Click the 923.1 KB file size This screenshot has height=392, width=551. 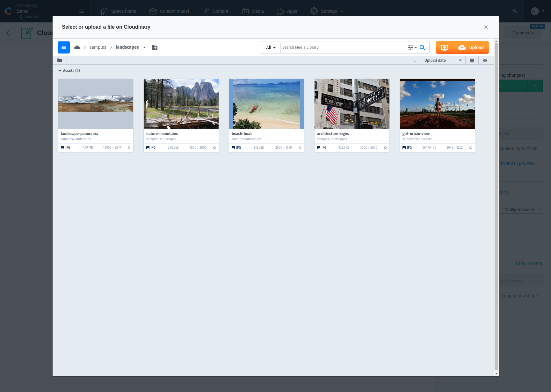point(344,148)
